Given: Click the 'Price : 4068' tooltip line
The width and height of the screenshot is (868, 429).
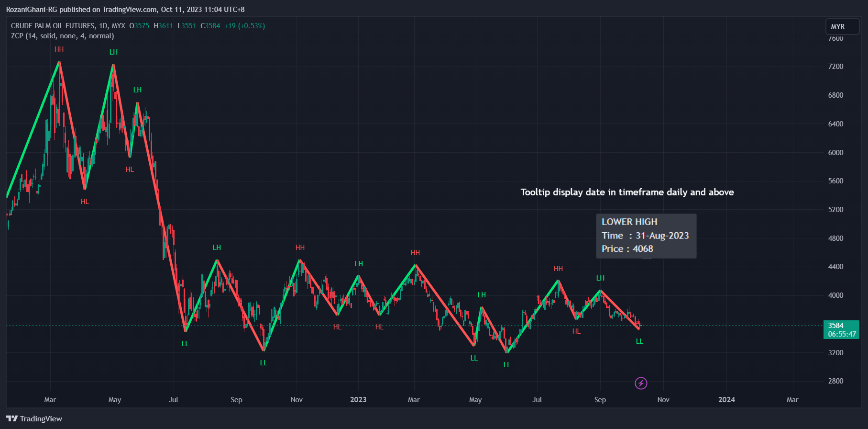Looking at the screenshot, I should (x=627, y=249).
